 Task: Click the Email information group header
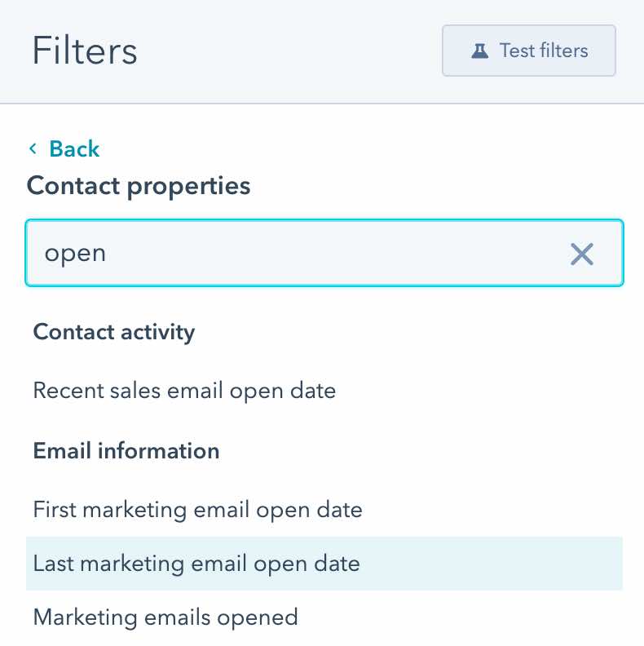tap(126, 451)
